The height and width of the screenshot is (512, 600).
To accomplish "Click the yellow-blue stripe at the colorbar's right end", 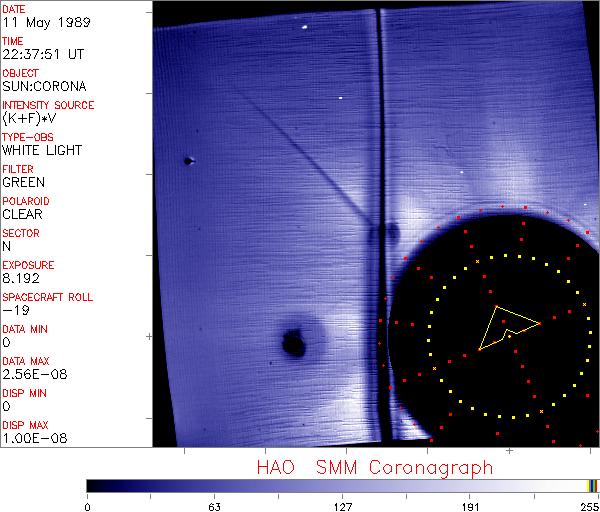I will pos(593,485).
